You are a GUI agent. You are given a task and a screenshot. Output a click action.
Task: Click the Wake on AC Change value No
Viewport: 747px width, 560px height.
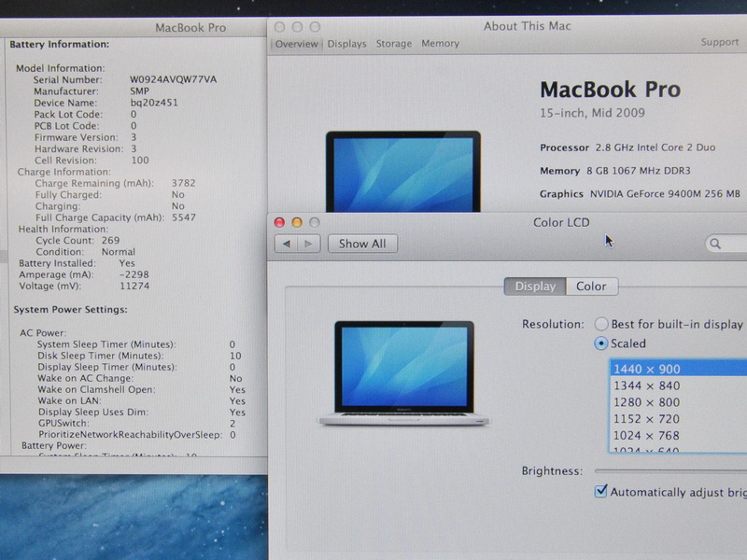click(236, 379)
